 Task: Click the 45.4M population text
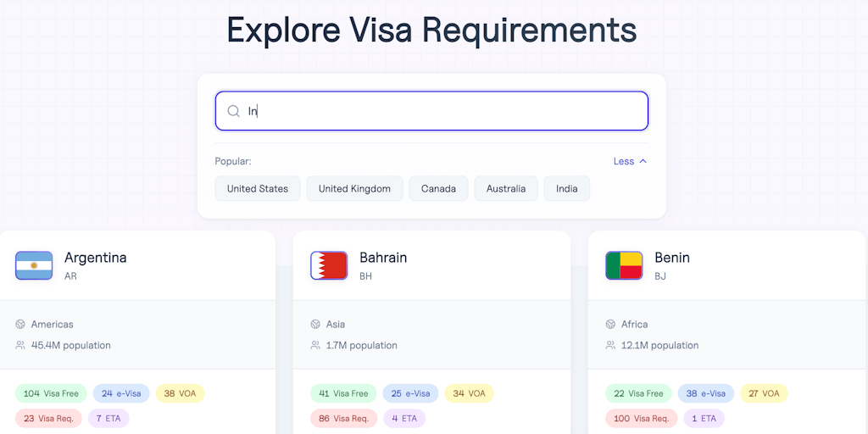[x=71, y=346]
